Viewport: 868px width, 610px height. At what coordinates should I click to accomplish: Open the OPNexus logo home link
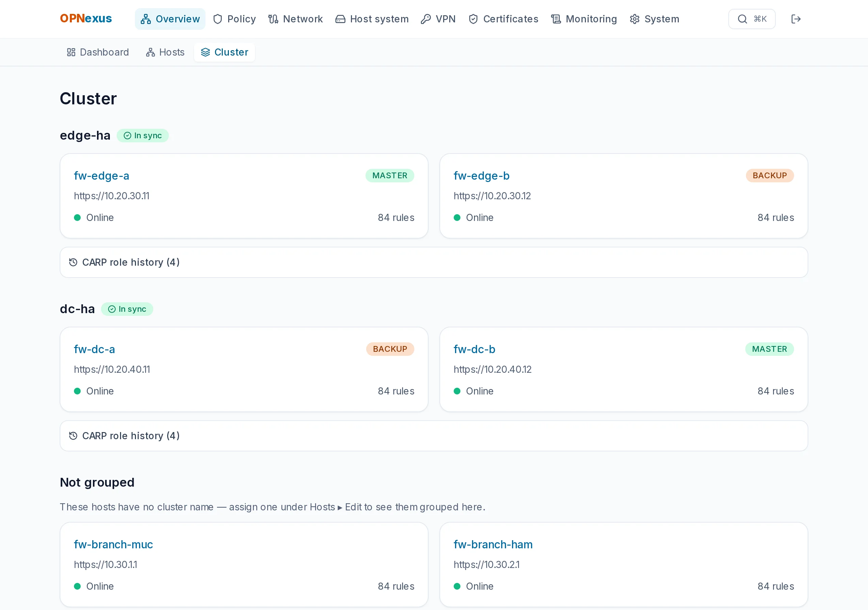[86, 19]
